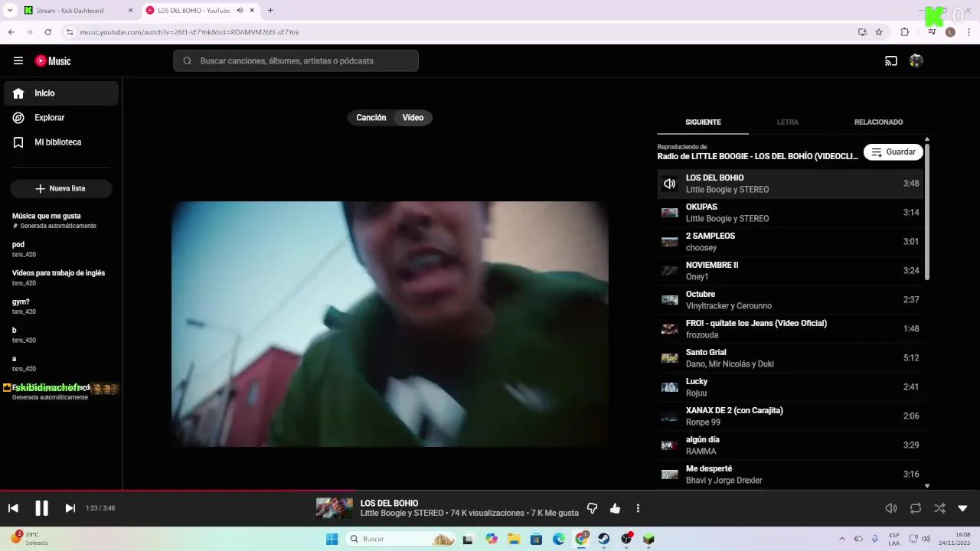This screenshot has height=551, width=980.
Task: Click the volume speaker icon
Action: click(891, 508)
